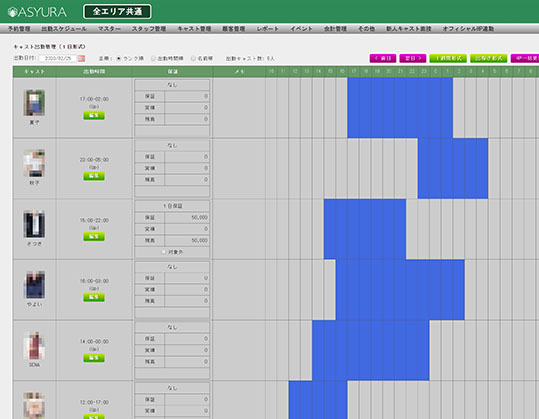Click the edit button under 17:00-02:00
539x419 pixels.
[94, 115]
